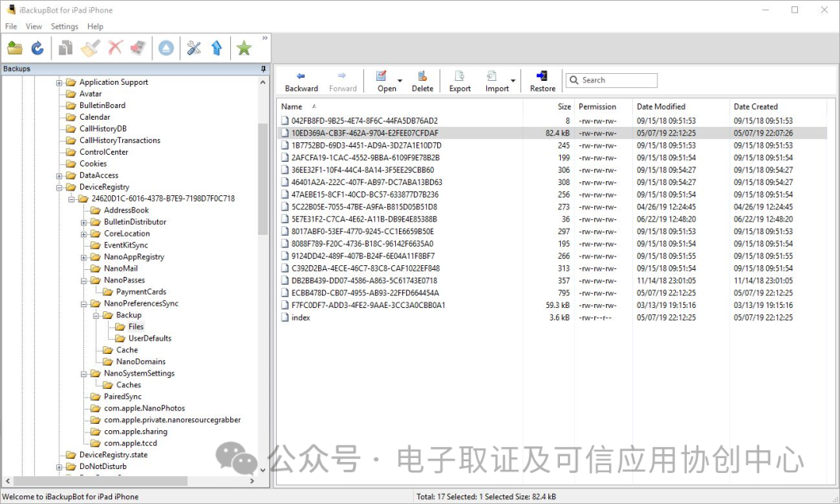
Task: Collapse the NanoSystemSettings folder node
Action: point(83,374)
